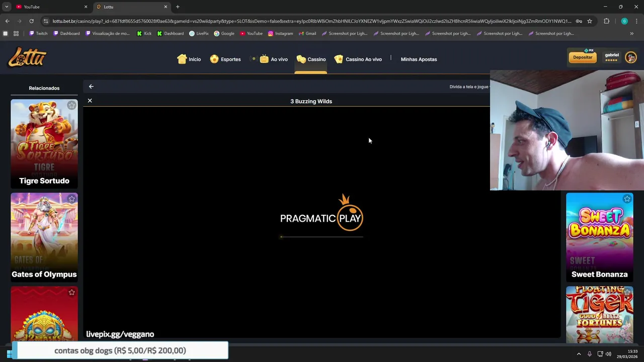Show hidden system tray icons
Image resolution: width=644 pixels, height=362 pixels.
coord(579,354)
